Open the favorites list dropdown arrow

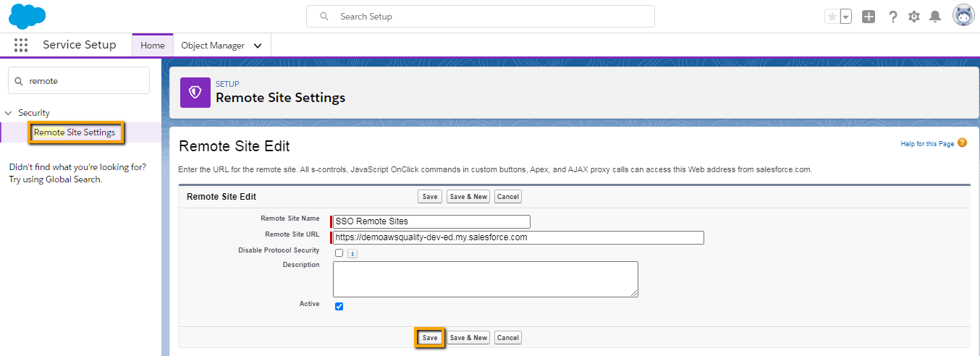pos(846,16)
